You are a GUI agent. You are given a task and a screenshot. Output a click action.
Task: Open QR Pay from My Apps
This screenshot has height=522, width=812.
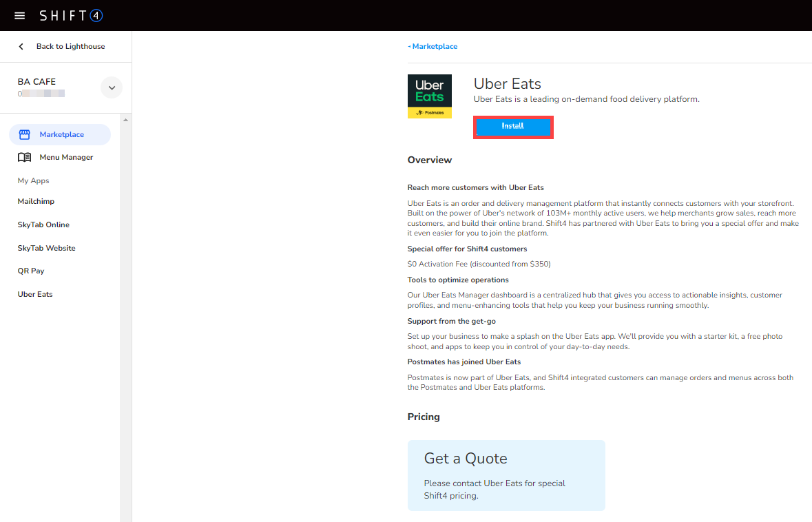coord(30,271)
